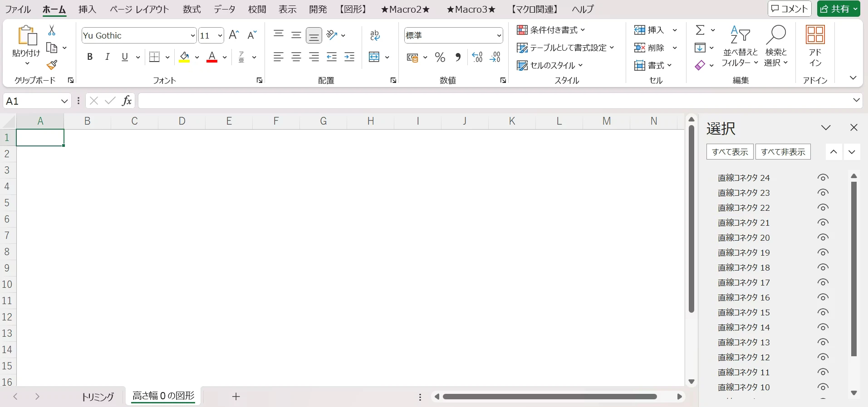
Task: Click the AutoSum sigma icon
Action: (x=700, y=30)
